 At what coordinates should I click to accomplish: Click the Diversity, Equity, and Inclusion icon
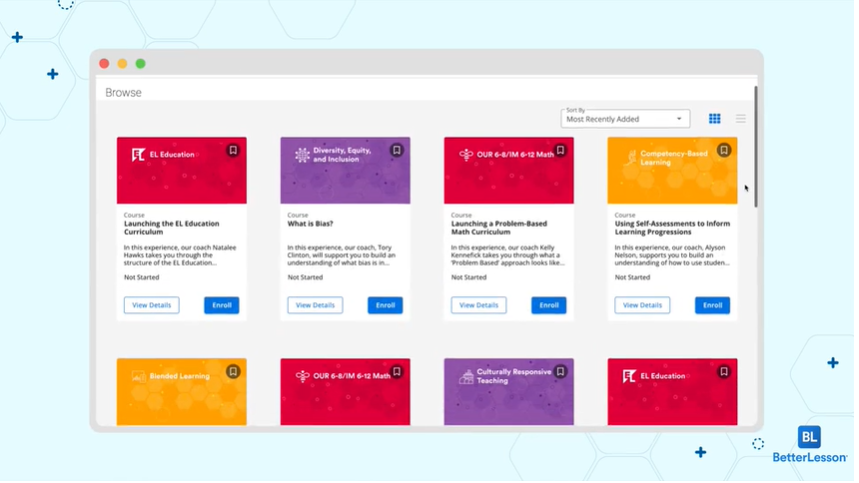(303, 156)
